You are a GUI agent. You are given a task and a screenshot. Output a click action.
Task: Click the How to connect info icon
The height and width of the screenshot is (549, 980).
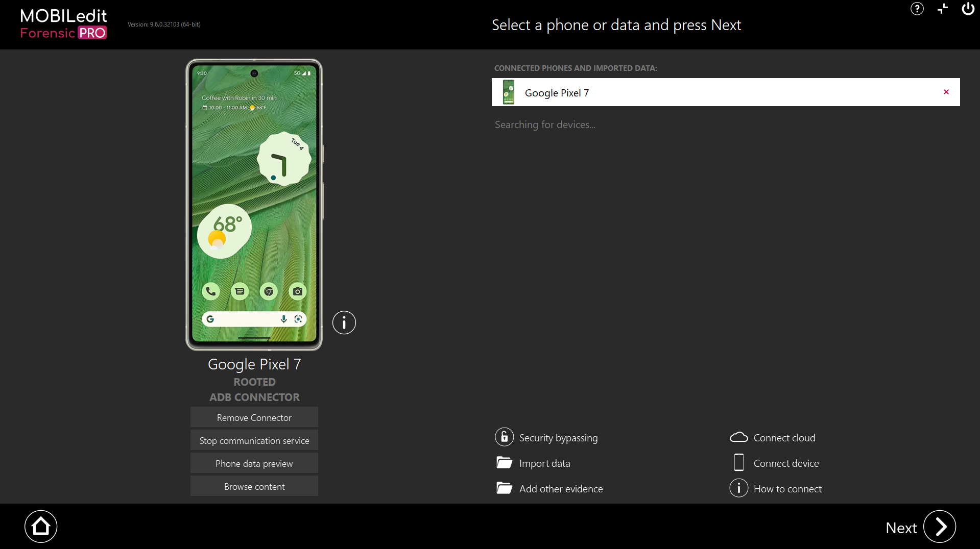(738, 488)
